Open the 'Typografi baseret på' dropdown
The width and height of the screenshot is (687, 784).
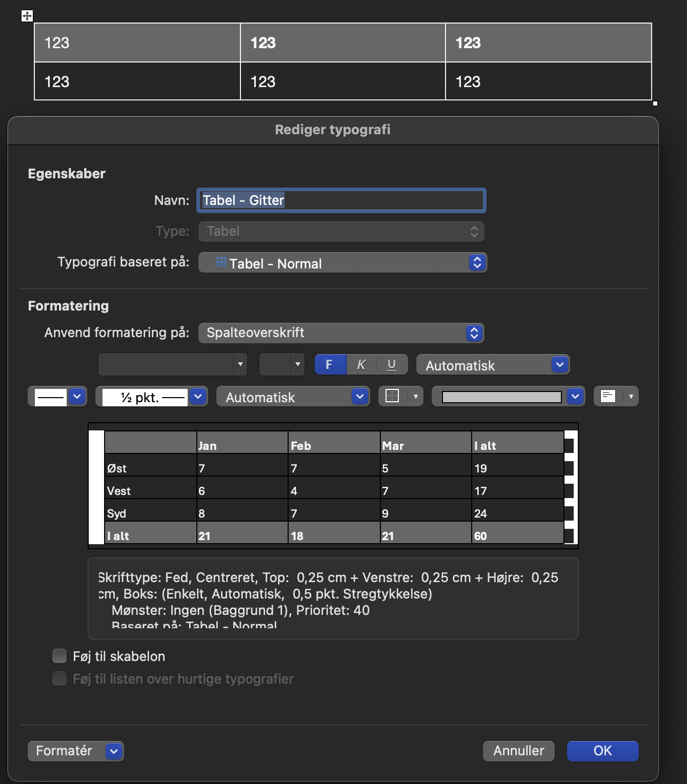tap(476, 262)
